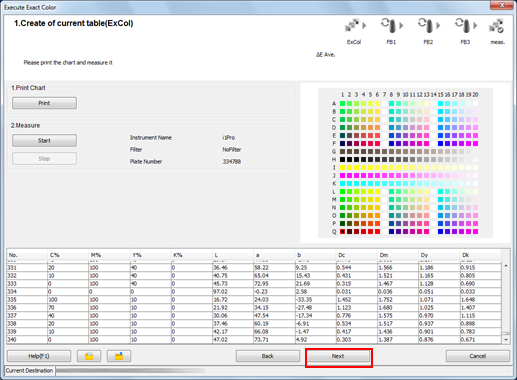Click a value 73.71 in row 340
The image size is (517, 380).
(x=262, y=340)
